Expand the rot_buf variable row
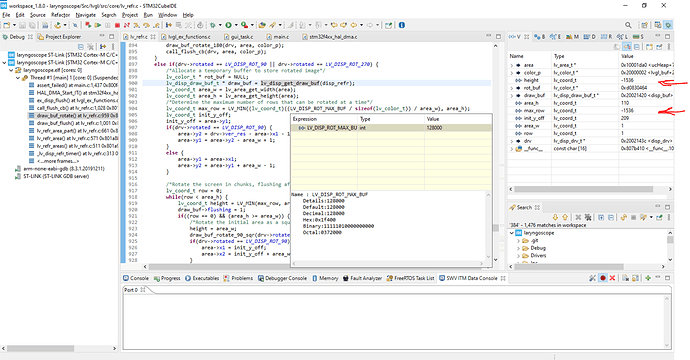 click(x=511, y=88)
